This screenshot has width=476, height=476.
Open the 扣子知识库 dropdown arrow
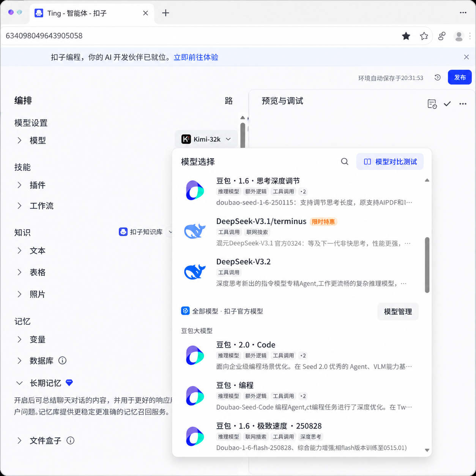170,232
